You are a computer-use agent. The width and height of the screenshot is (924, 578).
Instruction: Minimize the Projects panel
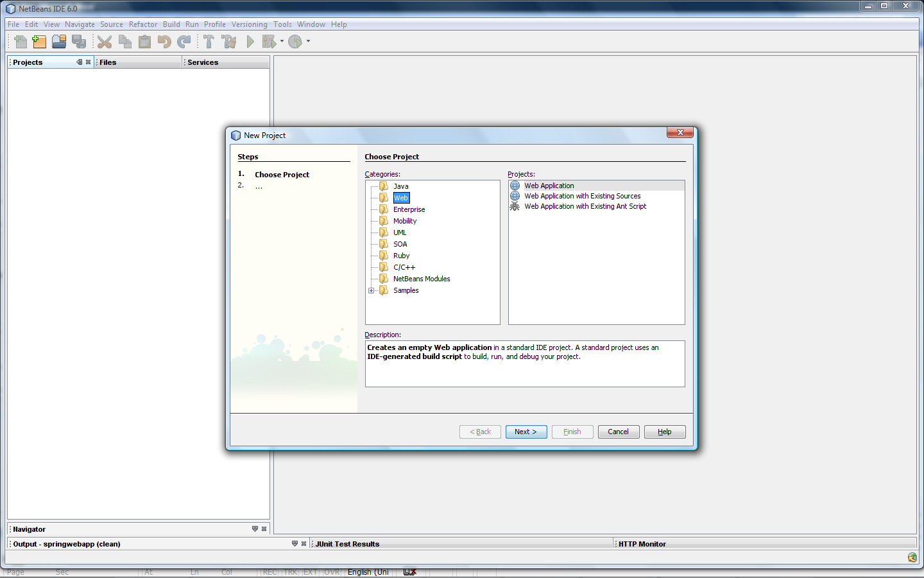(80, 62)
